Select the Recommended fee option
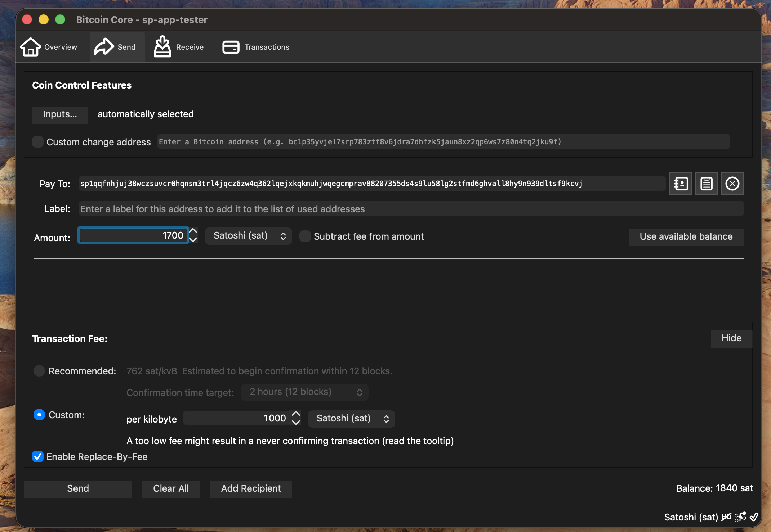This screenshot has width=771, height=532. (x=39, y=371)
